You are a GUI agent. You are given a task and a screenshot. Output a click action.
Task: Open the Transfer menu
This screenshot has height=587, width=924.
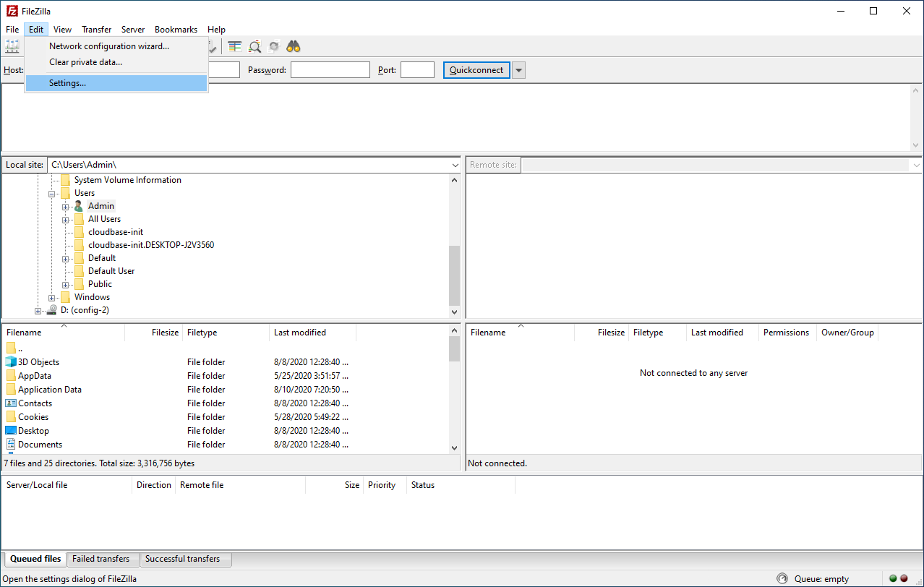click(96, 30)
